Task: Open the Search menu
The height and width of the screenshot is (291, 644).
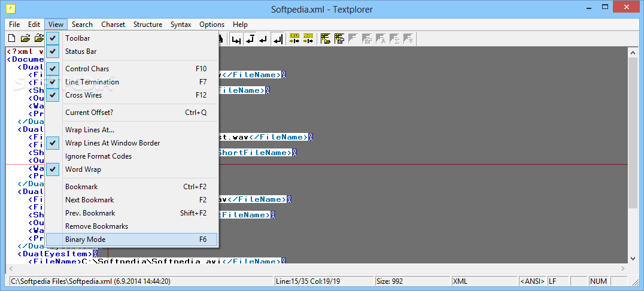Action: [x=82, y=24]
